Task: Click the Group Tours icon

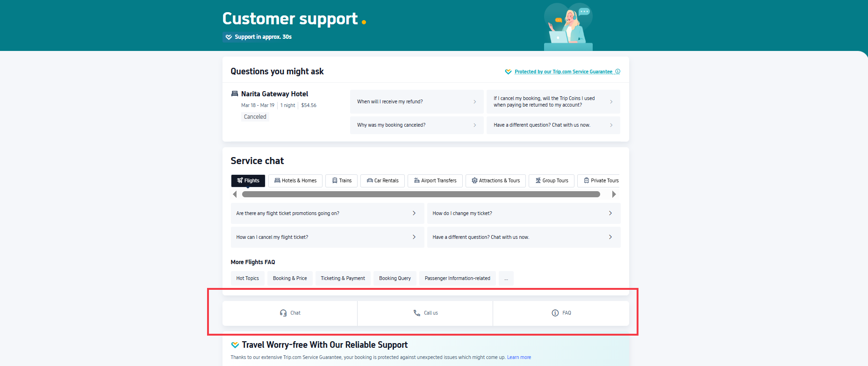Action: pyautogui.click(x=539, y=180)
